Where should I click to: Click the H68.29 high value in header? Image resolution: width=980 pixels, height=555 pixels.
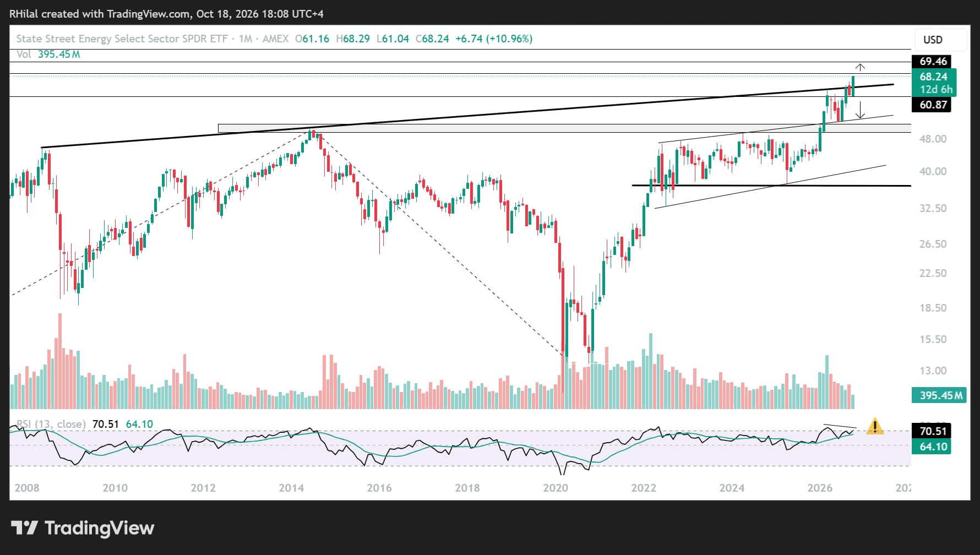(x=353, y=39)
